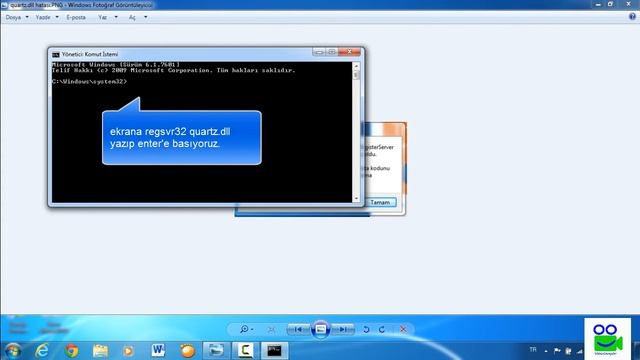Screen dimensions: 640x360
Task: Click scroll up arrow in Komut İstemi
Action: point(356,66)
